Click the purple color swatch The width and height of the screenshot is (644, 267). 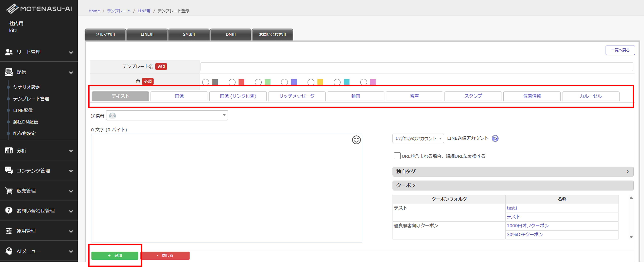pos(294,82)
